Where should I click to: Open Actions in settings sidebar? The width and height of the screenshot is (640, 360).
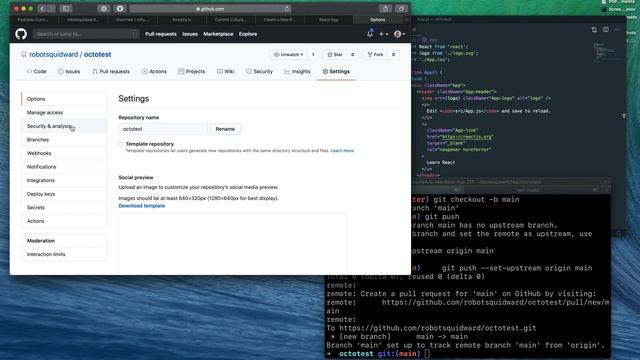point(64,221)
